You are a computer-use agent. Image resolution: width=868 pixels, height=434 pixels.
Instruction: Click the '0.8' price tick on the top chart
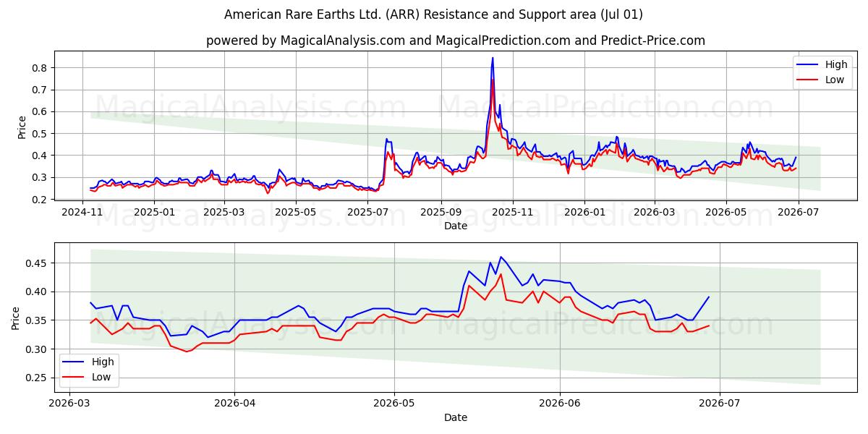click(41, 68)
